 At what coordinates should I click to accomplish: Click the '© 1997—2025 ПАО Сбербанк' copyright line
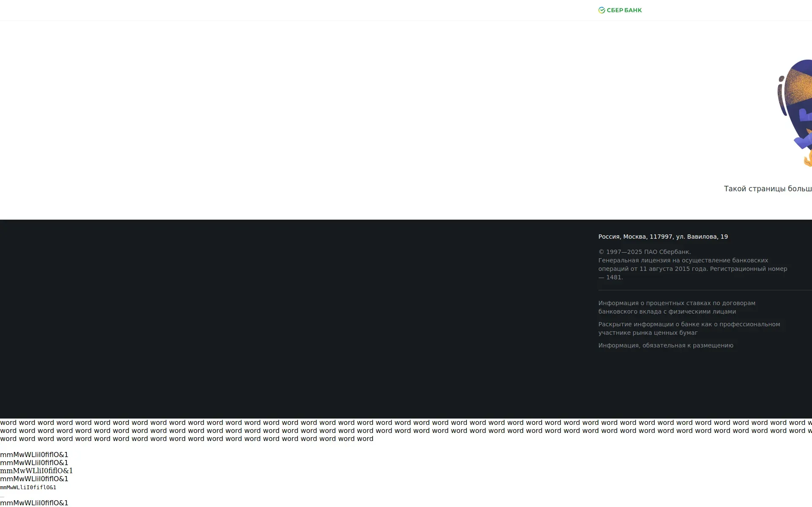pyautogui.click(x=644, y=252)
